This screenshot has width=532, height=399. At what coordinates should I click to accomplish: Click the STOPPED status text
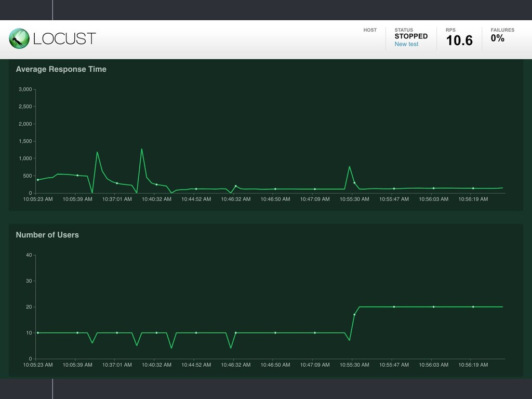[411, 36]
